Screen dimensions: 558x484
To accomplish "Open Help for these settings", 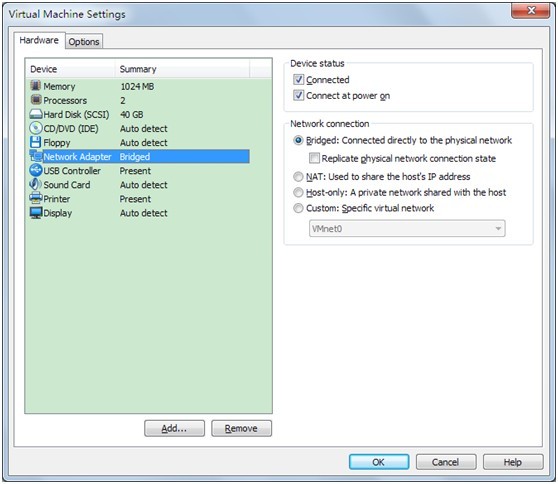I will [x=513, y=462].
